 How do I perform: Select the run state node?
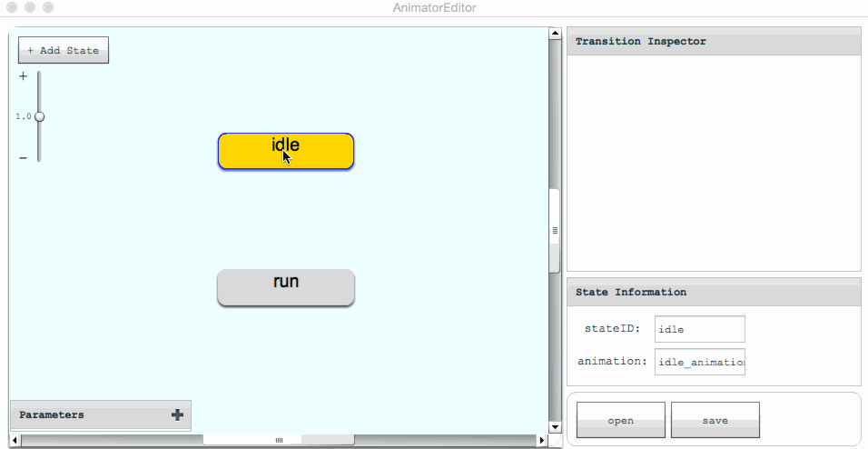pos(286,287)
